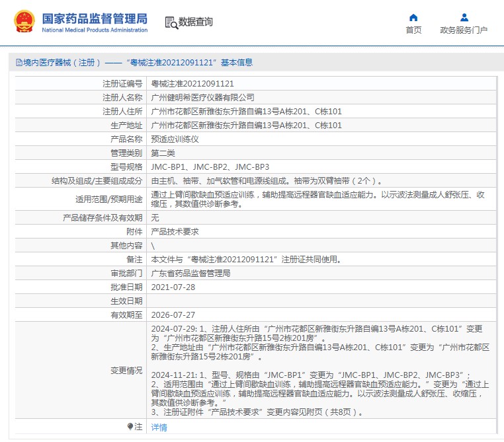Go to 首页 text link
This screenshot has width=504, height=442.
pyautogui.click(x=413, y=30)
